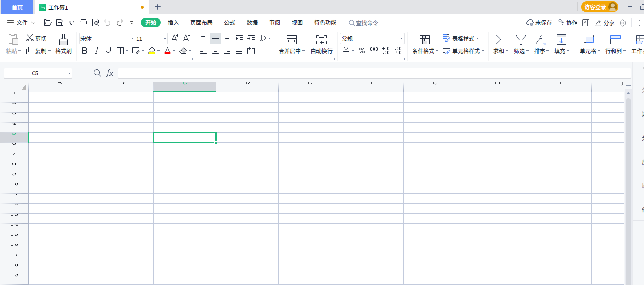The width and height of the screenshot is (644, 285).
Task: Click the Print icon
Action: (x=83, y=23)
